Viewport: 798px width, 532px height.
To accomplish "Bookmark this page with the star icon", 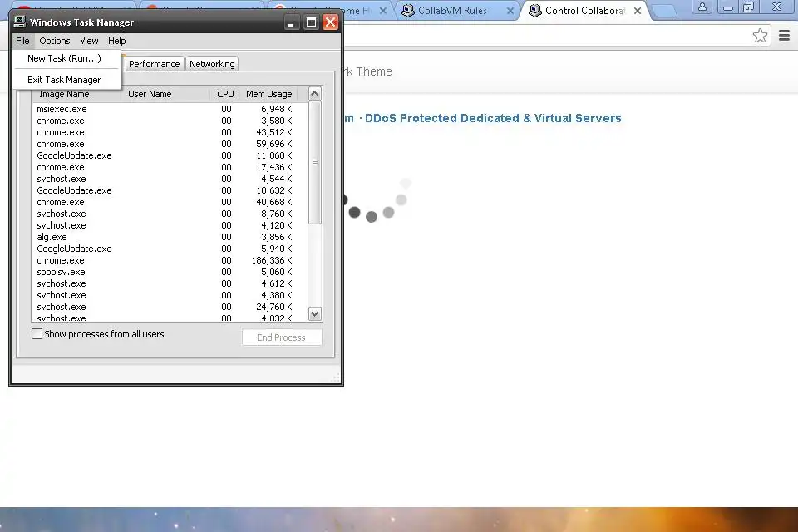I will click(x=760, y=36).
